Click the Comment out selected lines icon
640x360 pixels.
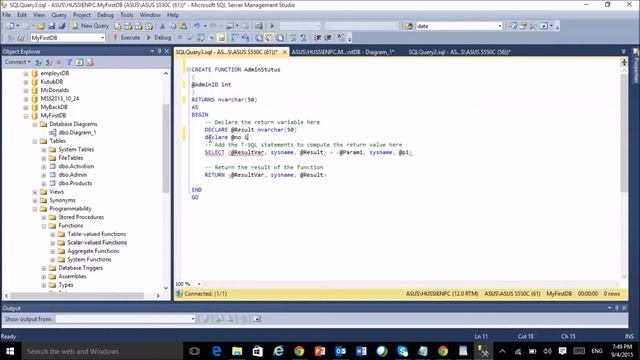[293, 38]
